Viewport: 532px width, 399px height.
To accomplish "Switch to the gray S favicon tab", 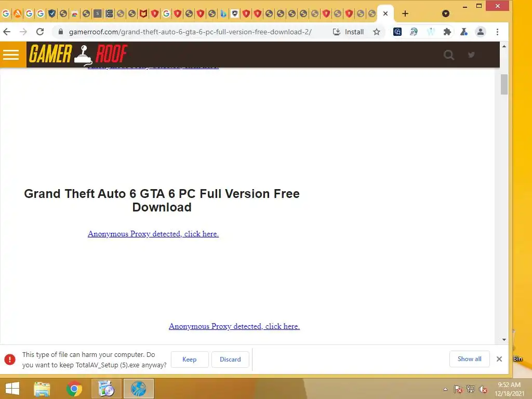I will pyautogui.click(x=97, y=14).
